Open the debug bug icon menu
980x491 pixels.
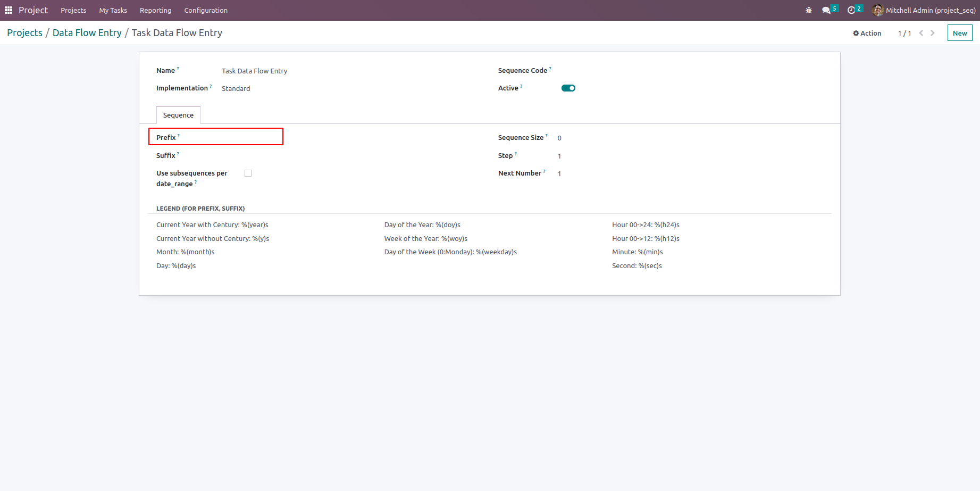tap(809, 10)
